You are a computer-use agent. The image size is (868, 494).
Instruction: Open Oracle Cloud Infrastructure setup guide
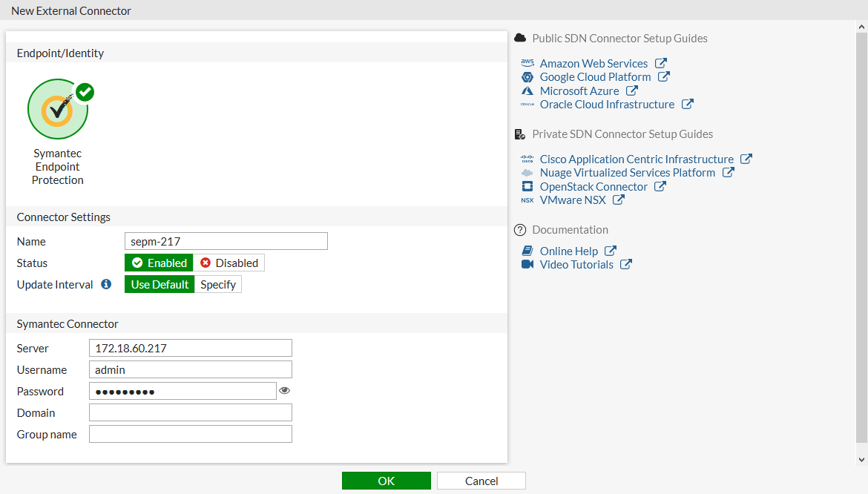(607, 104)
